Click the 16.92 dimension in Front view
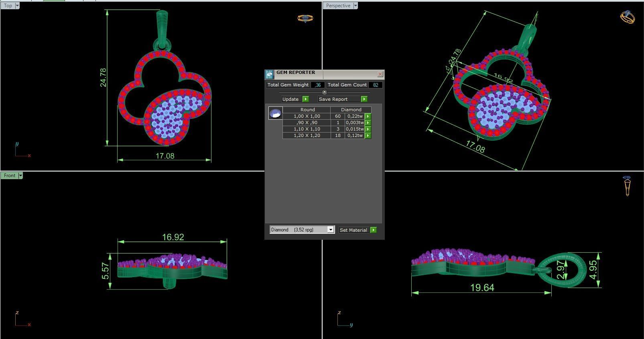The width and height of the screenshot is (644, 339). (x=173, y=237)
